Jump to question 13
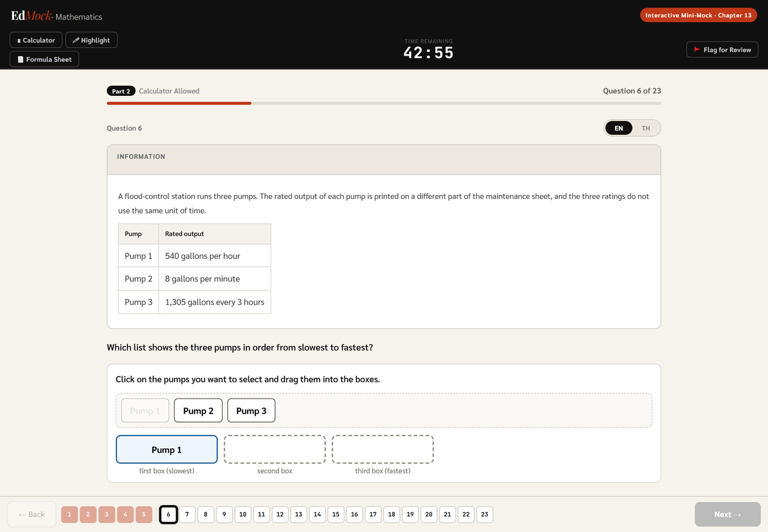This screenshot has height=532, width=768. [x=298, y=514]
